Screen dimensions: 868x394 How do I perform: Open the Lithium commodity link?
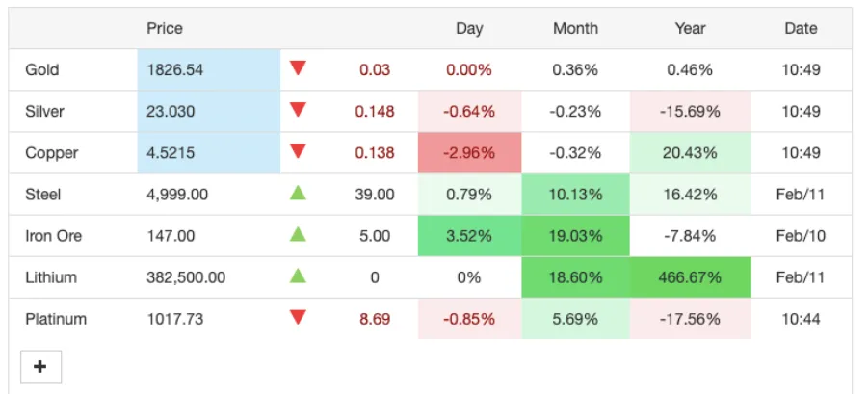point(51,277)
